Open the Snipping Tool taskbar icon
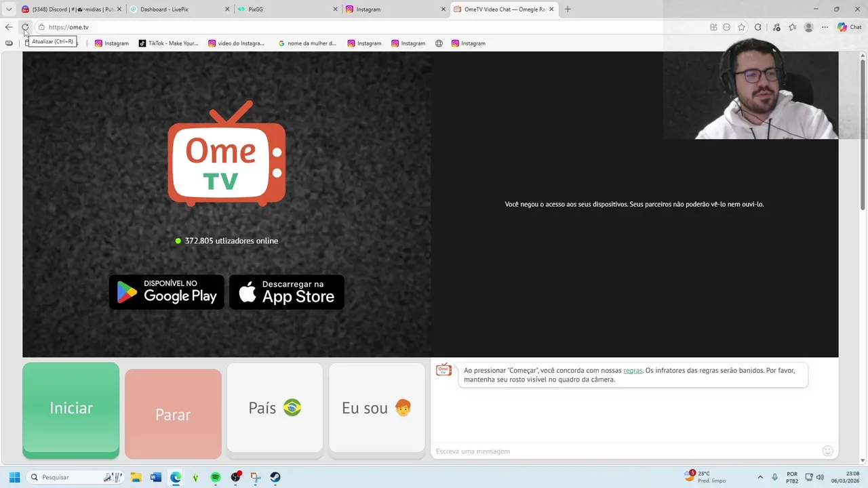Viewport: 868px width, 488px height. coord(256,477)
